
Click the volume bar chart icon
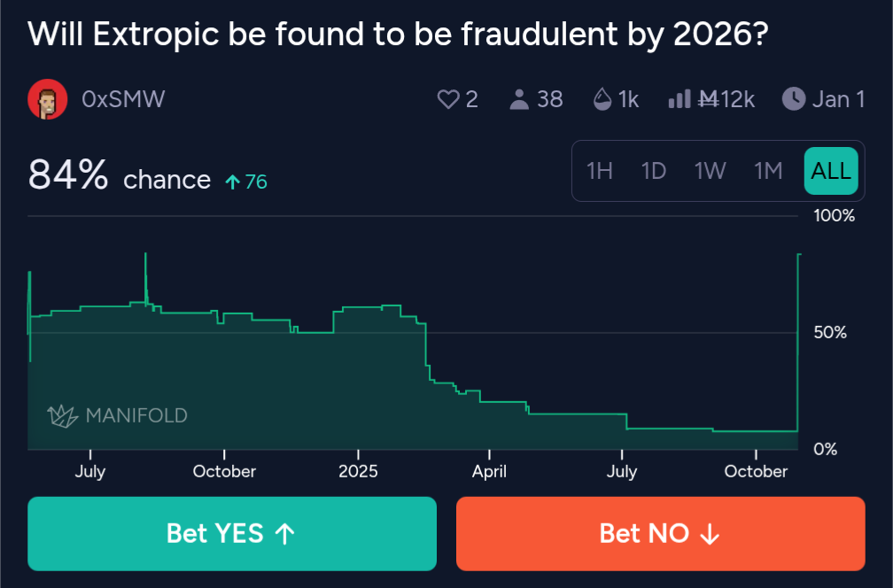pos(679,99)
